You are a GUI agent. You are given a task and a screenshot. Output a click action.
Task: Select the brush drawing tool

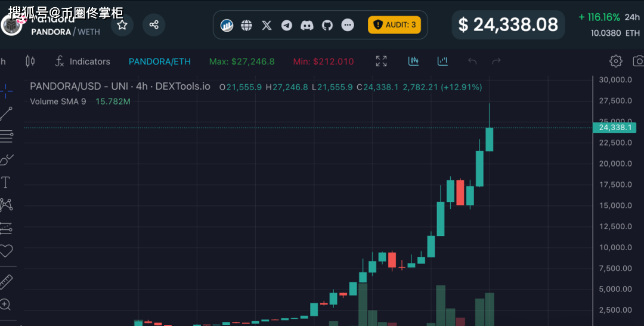(6, 159)
